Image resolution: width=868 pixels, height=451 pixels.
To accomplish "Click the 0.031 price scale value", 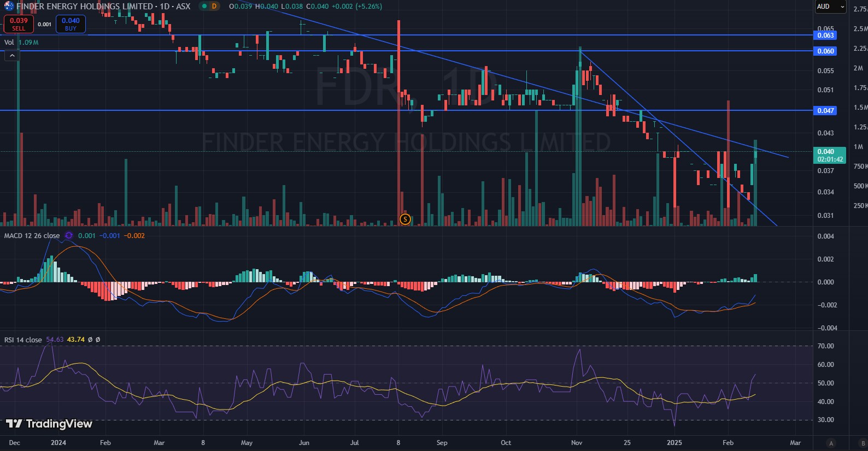I will point(825,216).
